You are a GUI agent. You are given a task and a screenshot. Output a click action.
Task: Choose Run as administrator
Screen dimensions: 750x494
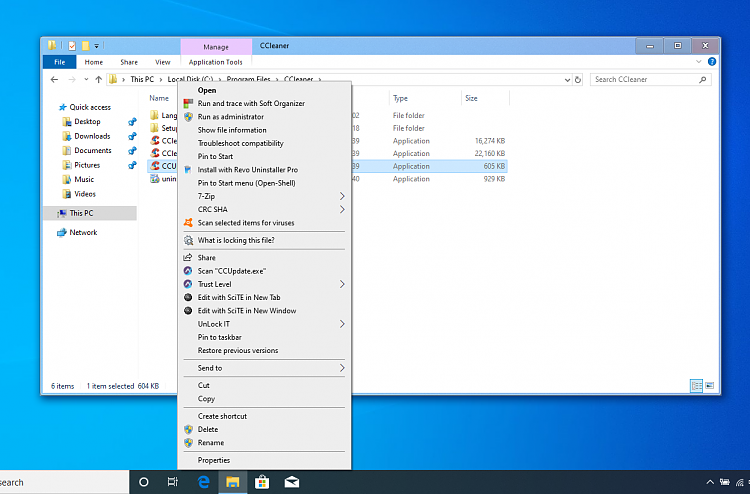[x=264, y=117]
